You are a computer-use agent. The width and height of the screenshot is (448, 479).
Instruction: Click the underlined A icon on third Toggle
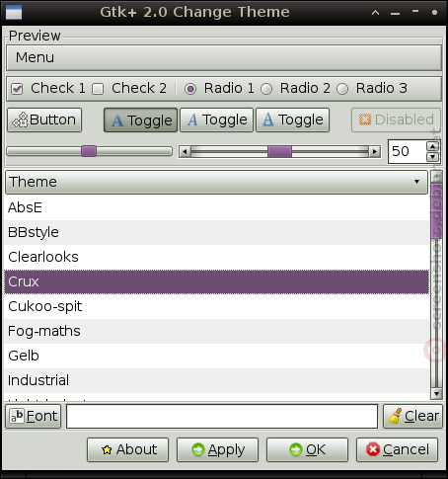click(x=268, y=120)
